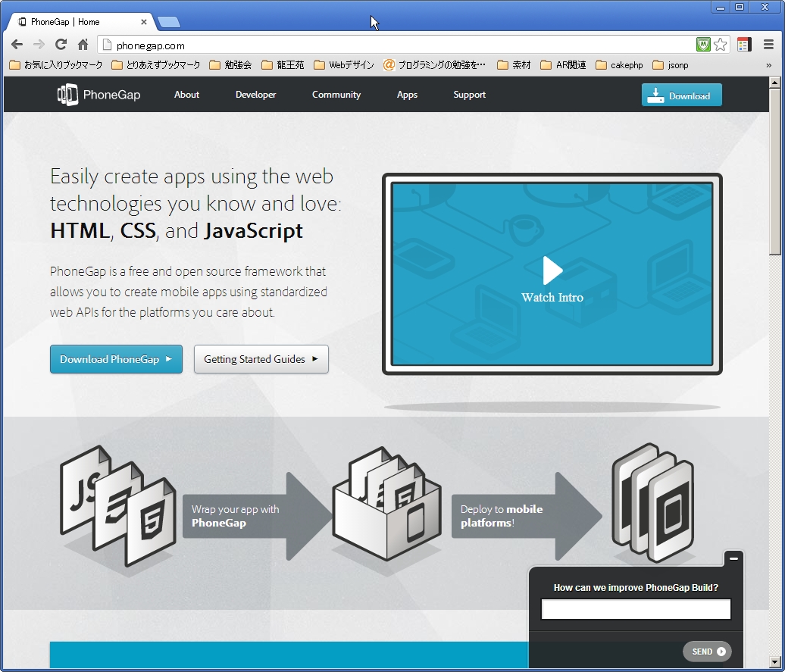Open the 素材 bookmark folder
The height and width of the screenshot is (672, 785).
click(x=514, y=65)
